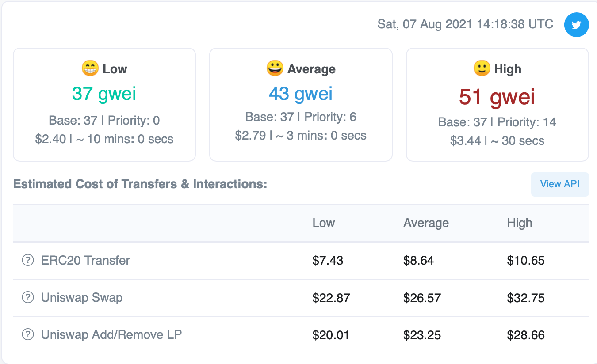Viewport: 597px width, 364px height.
Task: Click help icon beside Uniswap Add/Remove LP
Action: [28, 335]
